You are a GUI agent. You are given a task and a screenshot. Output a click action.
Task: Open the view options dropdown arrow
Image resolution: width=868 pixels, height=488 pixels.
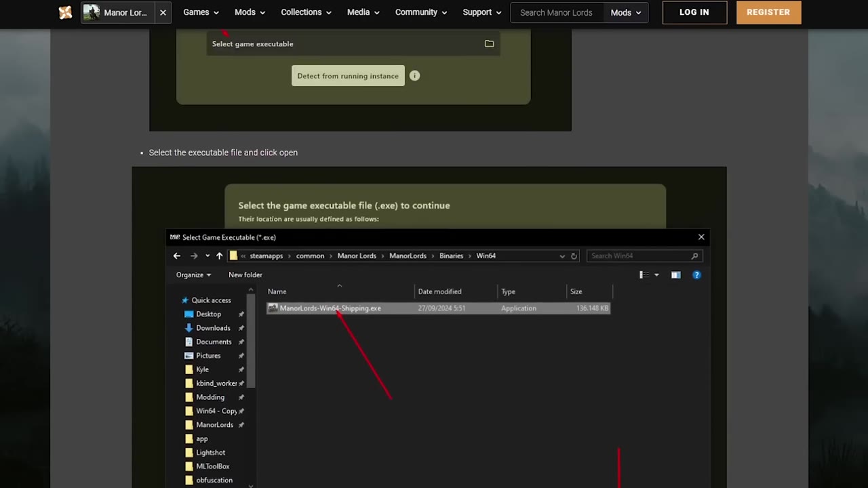pos(656,274)
